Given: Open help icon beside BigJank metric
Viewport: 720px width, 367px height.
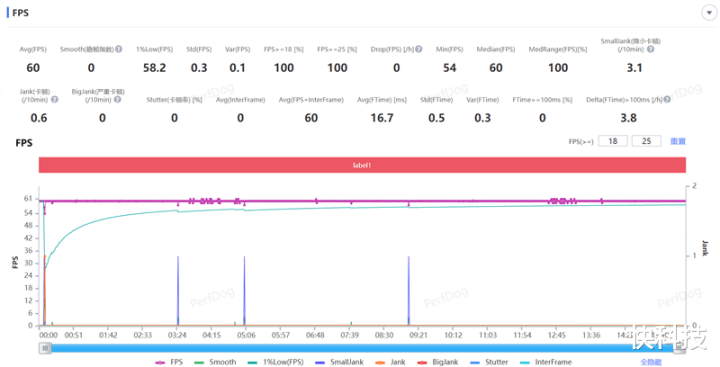Looking at the screenshot, I should coord(118,99).
